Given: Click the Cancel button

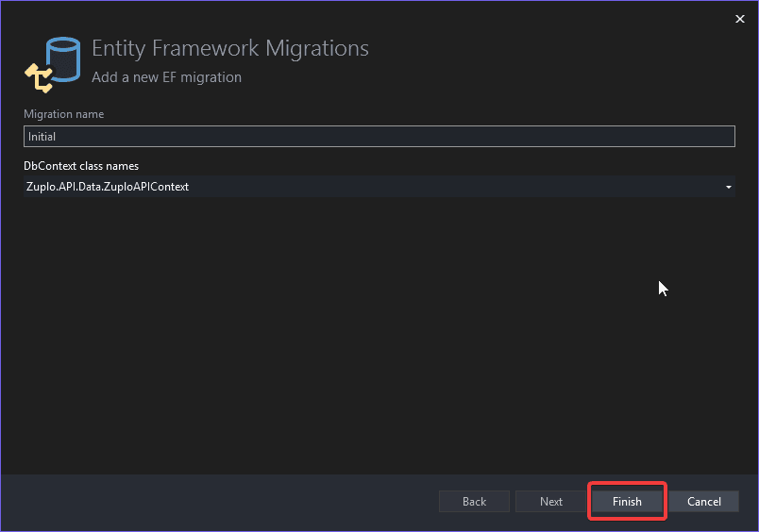Looking at the screenshot, I should (704, 502).
